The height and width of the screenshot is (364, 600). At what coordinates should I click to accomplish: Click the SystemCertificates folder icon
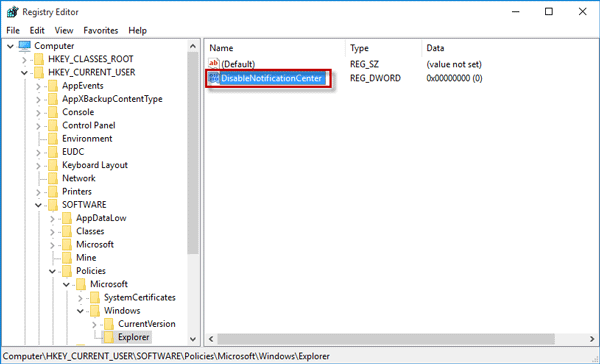95,297
